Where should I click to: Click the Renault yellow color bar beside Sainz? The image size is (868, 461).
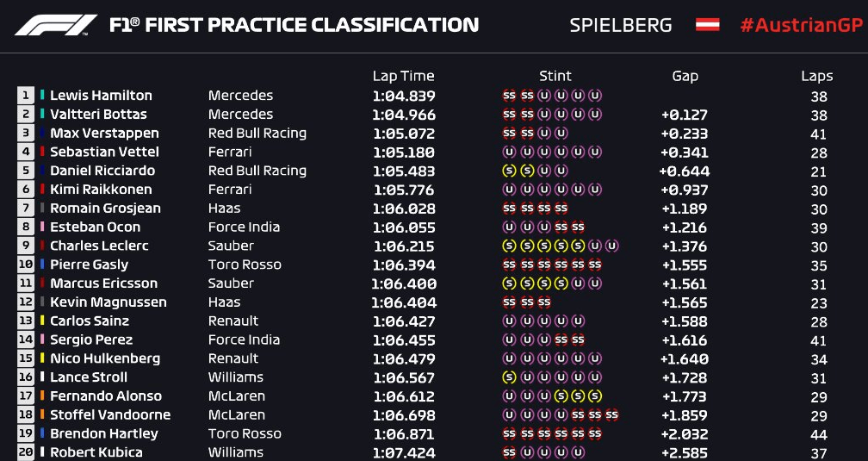click(x=42, y=321)
